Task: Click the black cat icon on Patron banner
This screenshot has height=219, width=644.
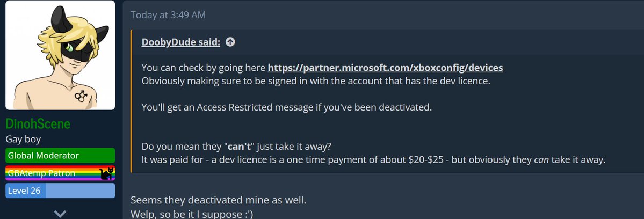Action: coord(106,173)
